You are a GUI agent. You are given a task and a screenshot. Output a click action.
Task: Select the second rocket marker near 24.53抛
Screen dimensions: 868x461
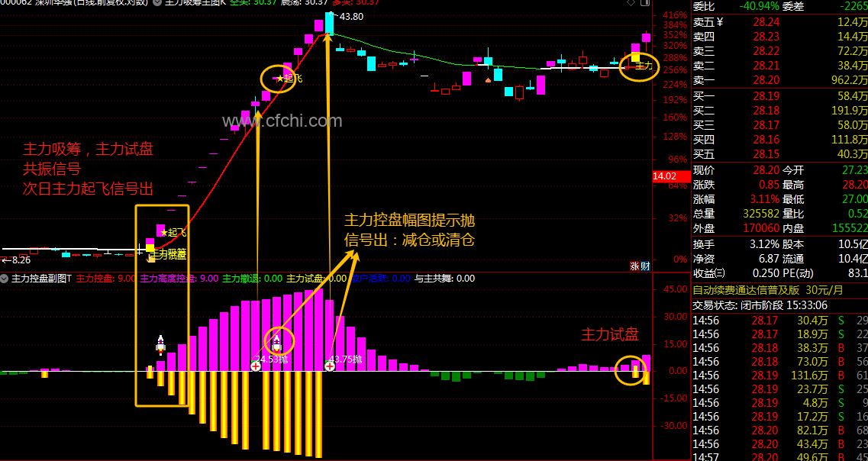click(276, 343)
